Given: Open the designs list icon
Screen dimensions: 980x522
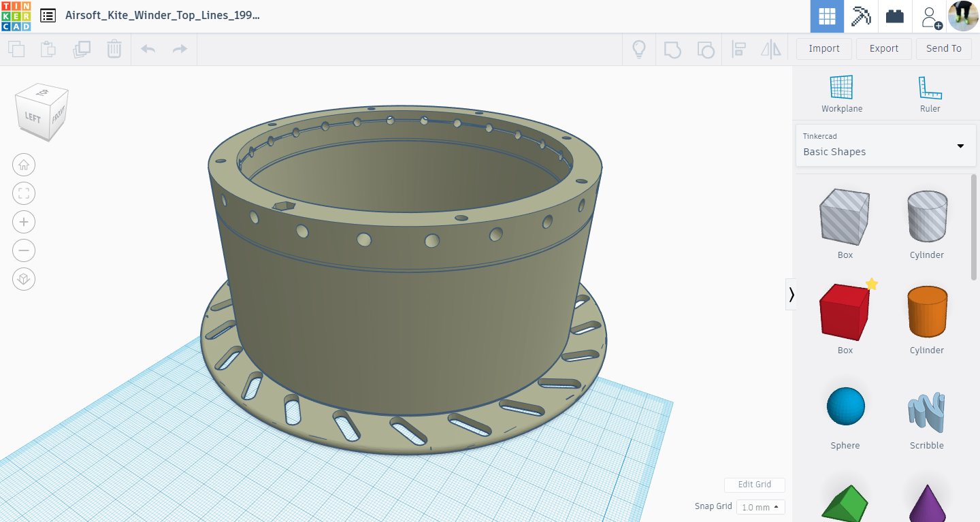Looking at the screenshot, I should pos(48,16).
